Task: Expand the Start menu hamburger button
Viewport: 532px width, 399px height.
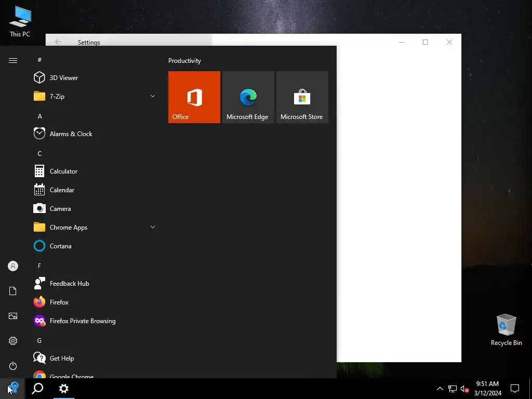Action: 13,60
